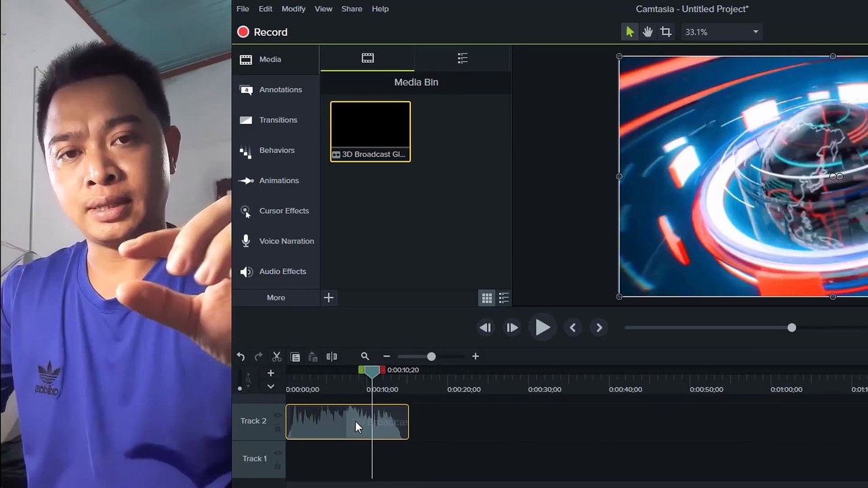Click the timeline zoom magnifier icon
Viewport: 868px width, 488px height.
point(365,357)
